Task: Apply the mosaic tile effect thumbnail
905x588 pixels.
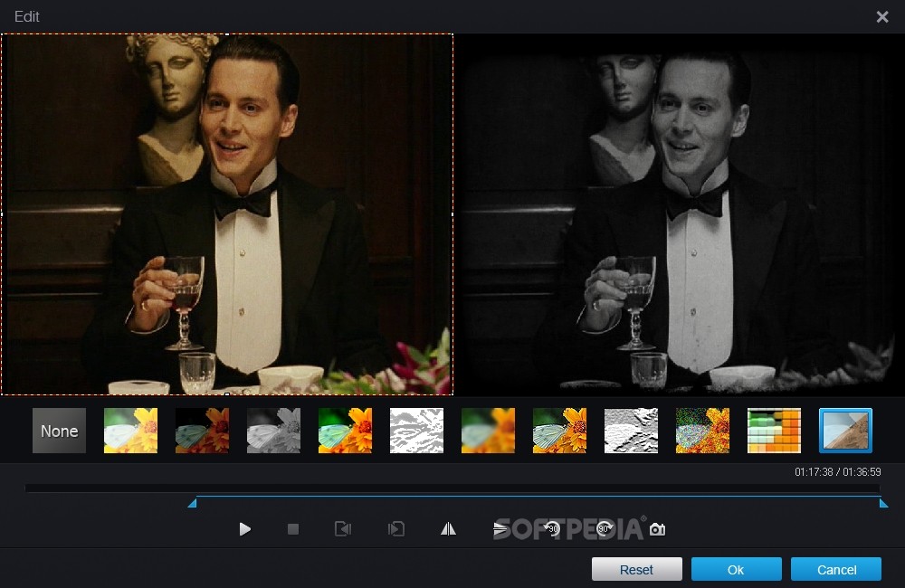Action: [774, 431]
